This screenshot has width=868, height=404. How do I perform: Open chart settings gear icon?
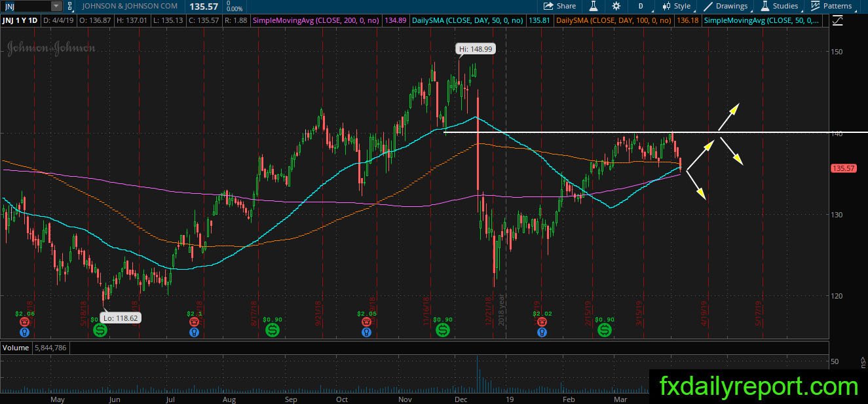pos(616,6)
